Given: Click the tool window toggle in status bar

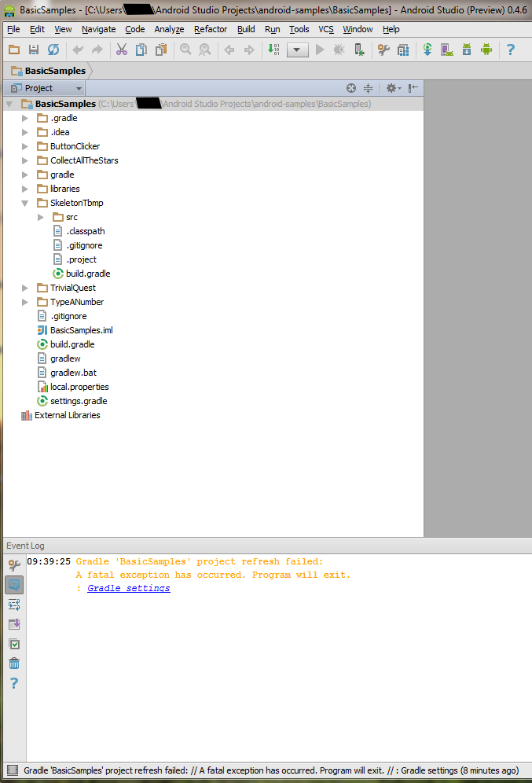Looking at the screenshot, I should 13,770.
